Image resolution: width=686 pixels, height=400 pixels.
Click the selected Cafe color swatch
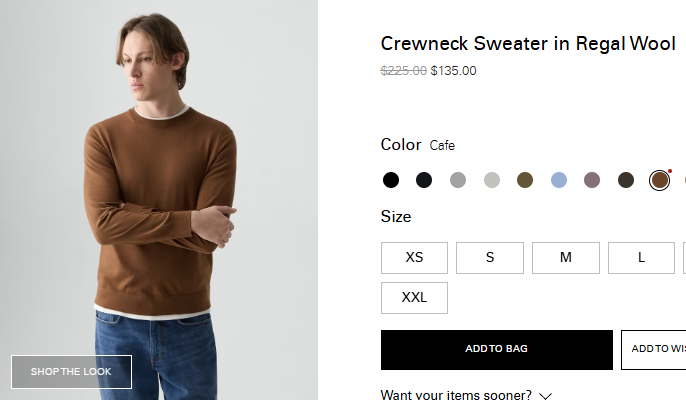coord(659,180)
